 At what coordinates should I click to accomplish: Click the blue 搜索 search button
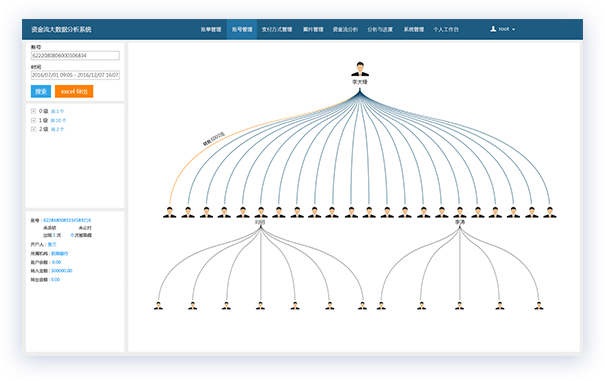tap(41, 91)
